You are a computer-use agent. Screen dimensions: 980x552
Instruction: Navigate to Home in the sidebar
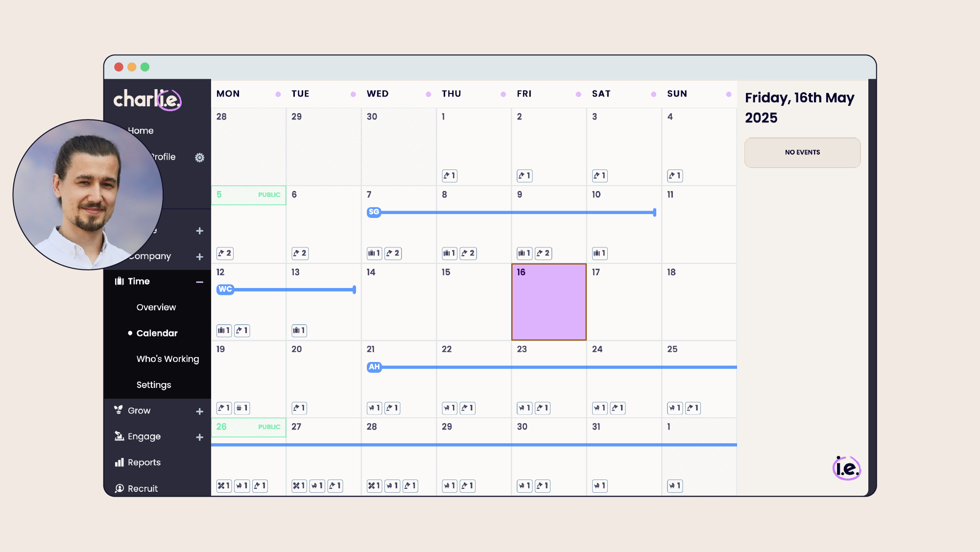tap(141, 130)
